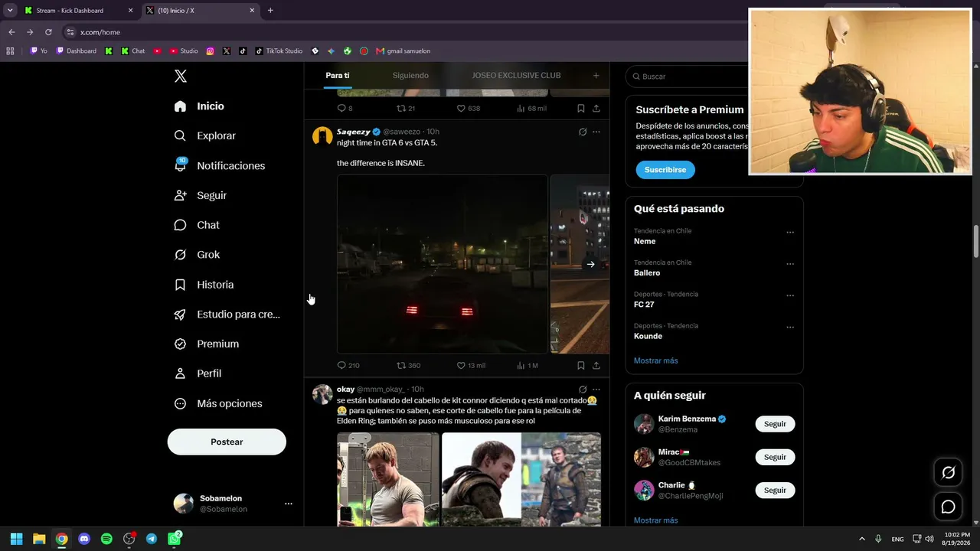This screenshot has height=551, width=980.
Task: Share Saqeezy's GTA 6 post
Action: pos(596,366)
